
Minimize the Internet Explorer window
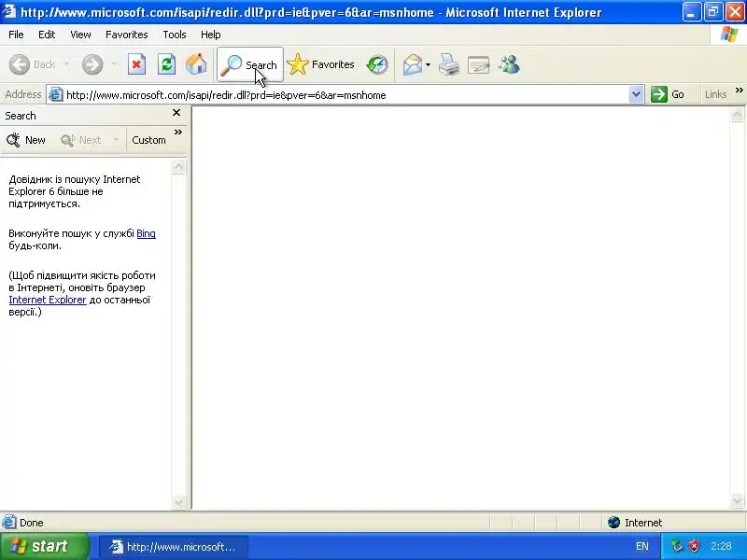click(x=692, y=12)
